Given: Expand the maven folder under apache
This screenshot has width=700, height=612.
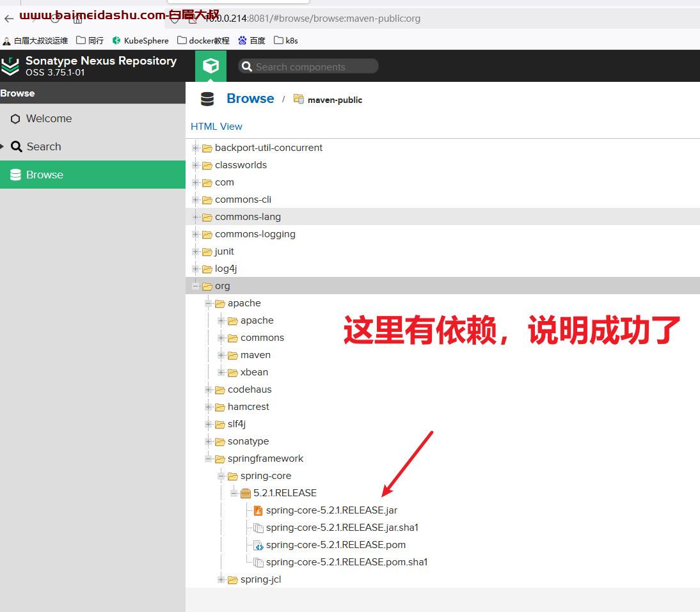Looking at the screenshot, I should click(x=221, y=355).
